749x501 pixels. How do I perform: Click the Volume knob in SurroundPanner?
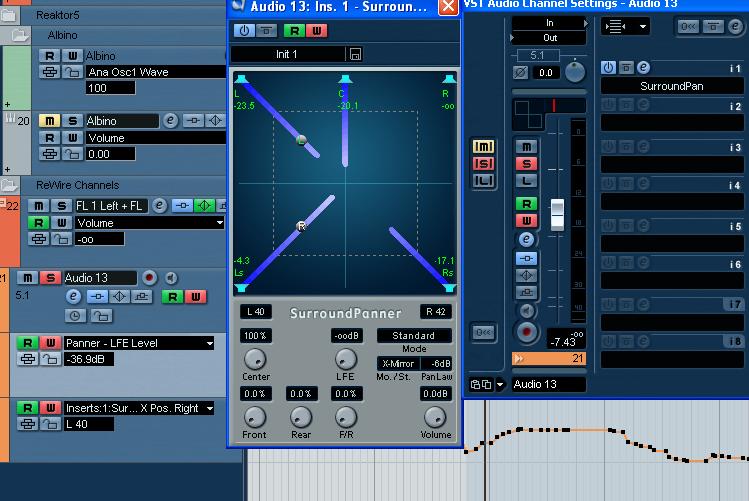435,417
